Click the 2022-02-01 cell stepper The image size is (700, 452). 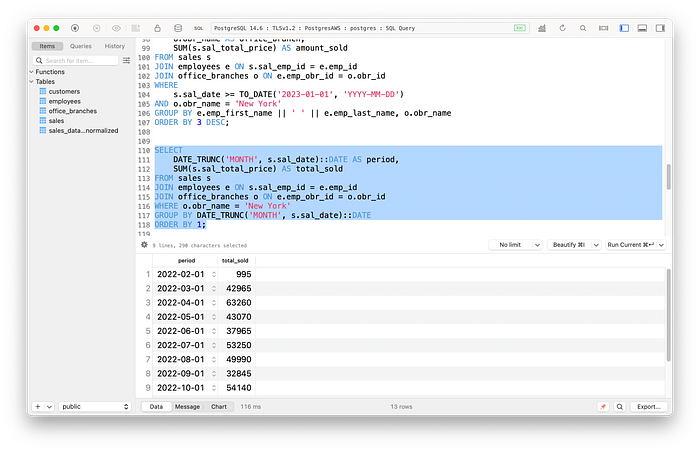pyautogui.click(x=214, y=274)
